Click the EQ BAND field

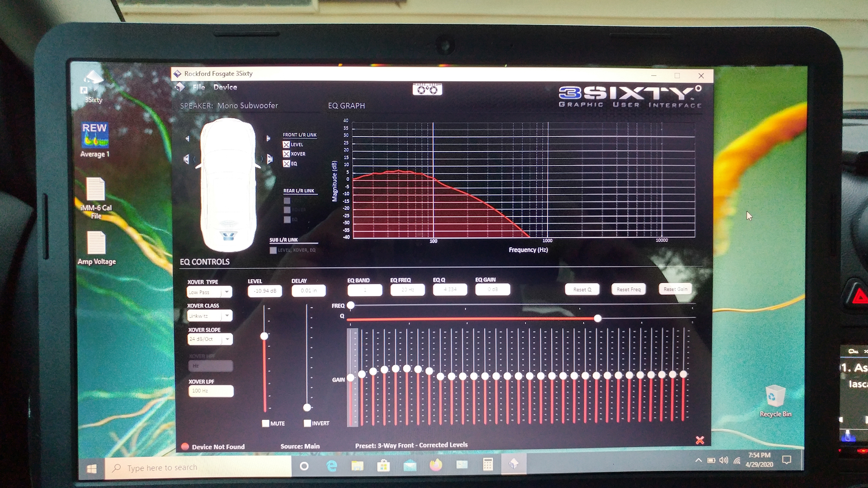(x=365, y=290)
